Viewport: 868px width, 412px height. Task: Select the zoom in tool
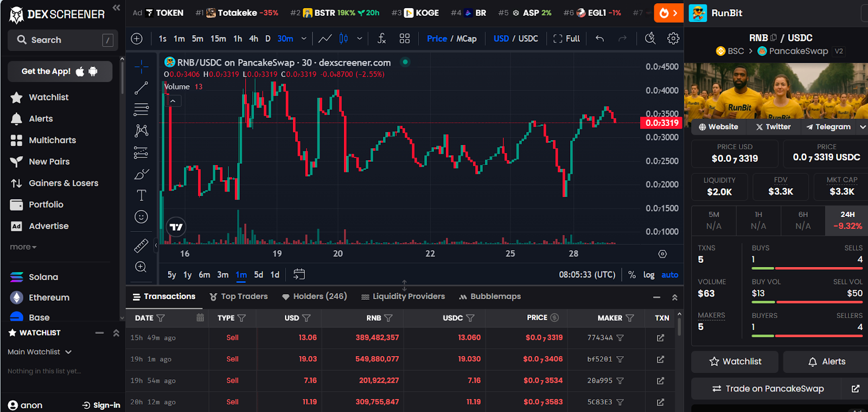coord(141,267)
